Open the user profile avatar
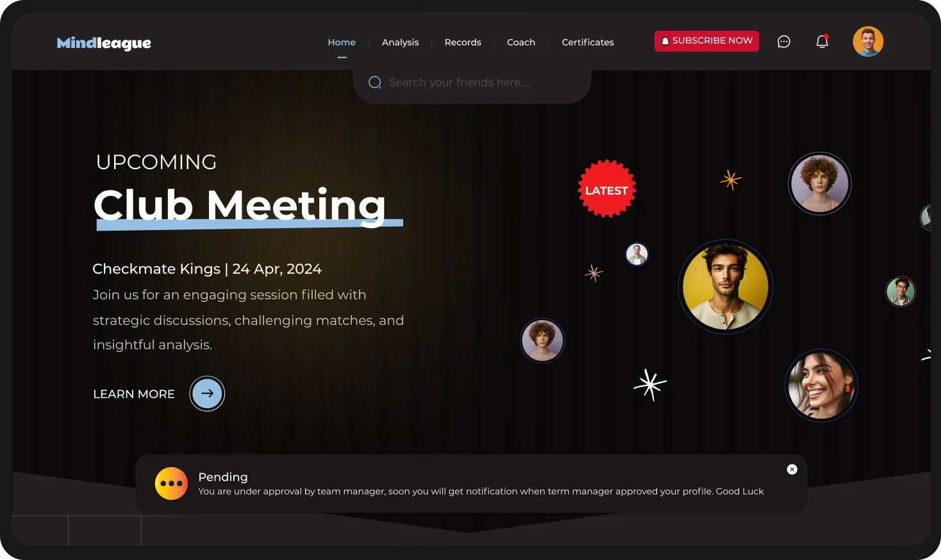The width and height of the screenshot is (941, 560). 868,42
